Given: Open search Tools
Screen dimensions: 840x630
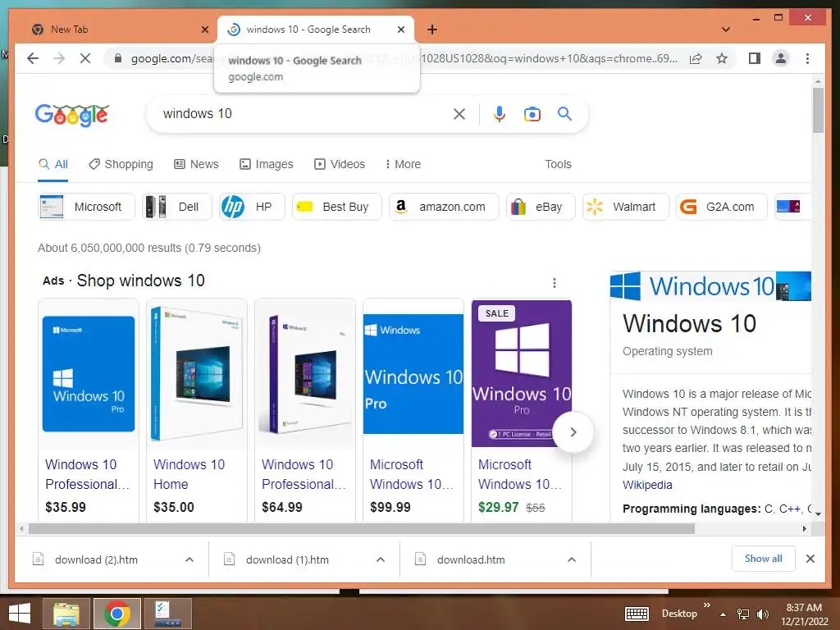Looking at the screenshot, I should (558, 164).
